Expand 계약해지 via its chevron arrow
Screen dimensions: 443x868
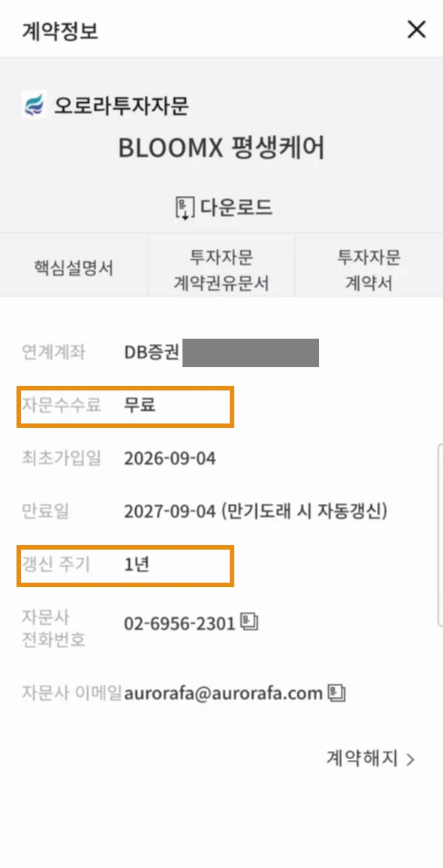(x=410, y=760)
